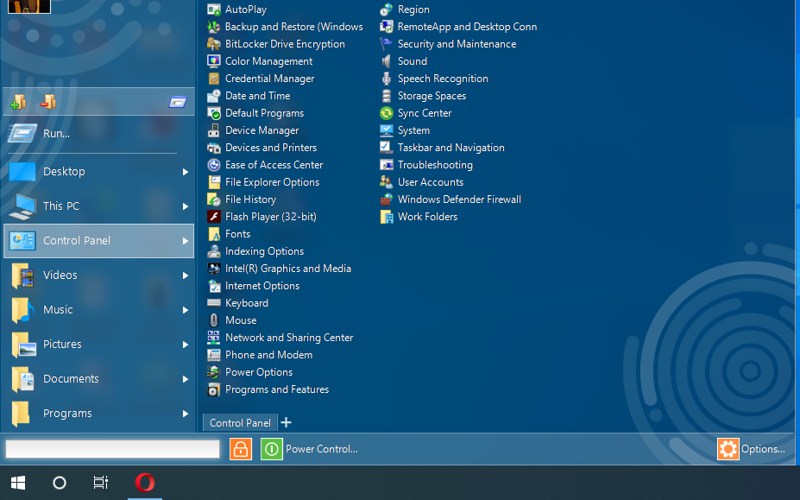
Task: Open the Run... menu entry
Action: click(98, 134)
